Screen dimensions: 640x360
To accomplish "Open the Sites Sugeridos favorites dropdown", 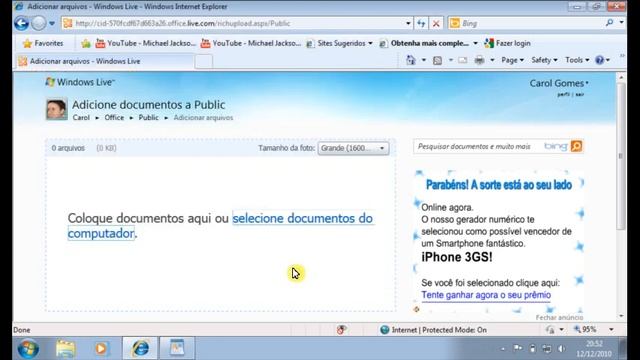I will (x=340, y=43).
